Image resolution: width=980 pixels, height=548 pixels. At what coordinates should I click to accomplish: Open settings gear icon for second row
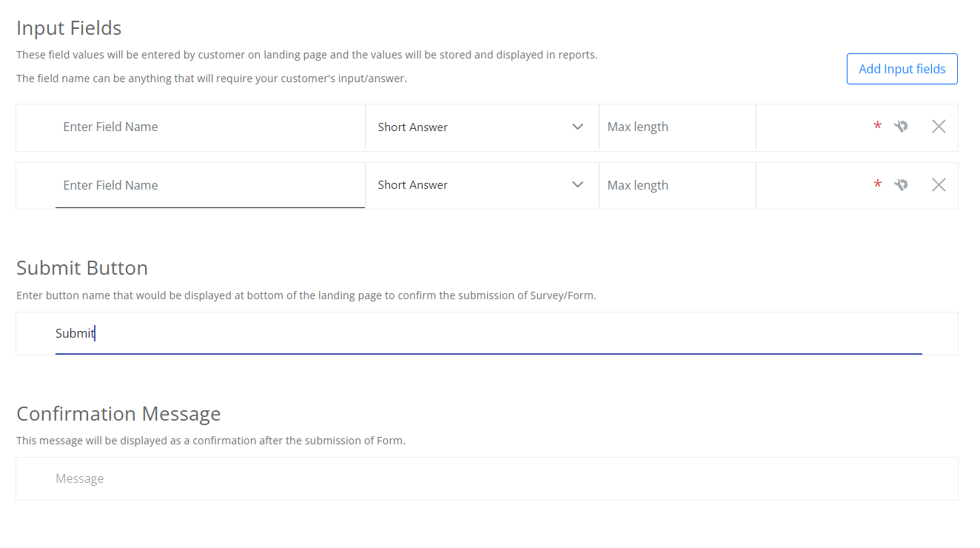901,185
